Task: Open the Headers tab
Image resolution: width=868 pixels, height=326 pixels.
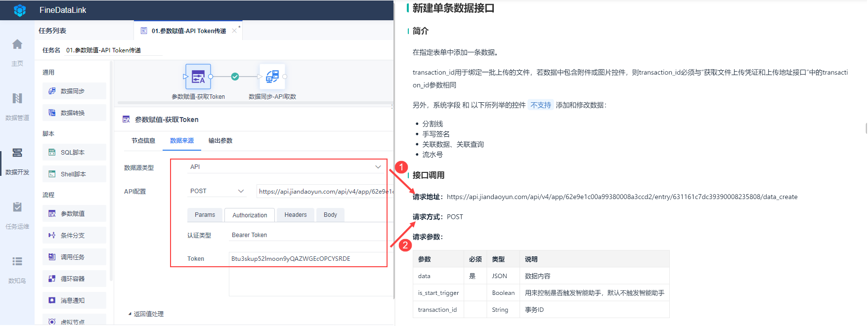Action: (x=296, y=215)
